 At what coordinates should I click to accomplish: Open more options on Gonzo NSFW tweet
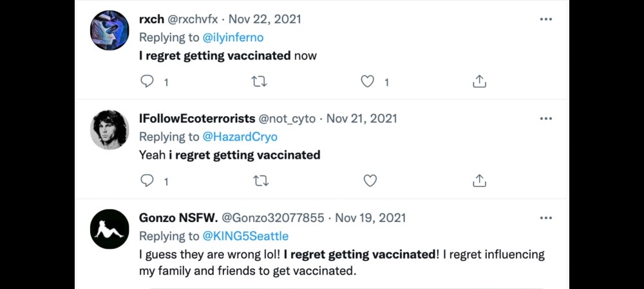tap(546, 217)
